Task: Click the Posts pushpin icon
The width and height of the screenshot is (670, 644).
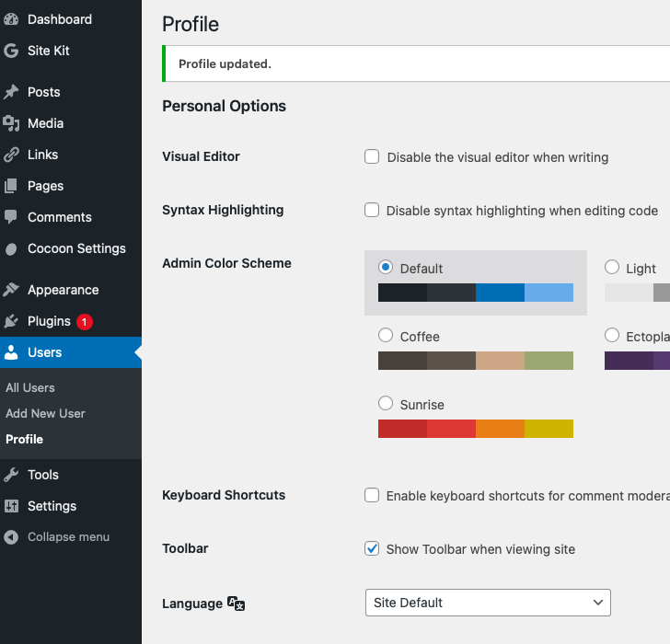Action: pos(11,92)
